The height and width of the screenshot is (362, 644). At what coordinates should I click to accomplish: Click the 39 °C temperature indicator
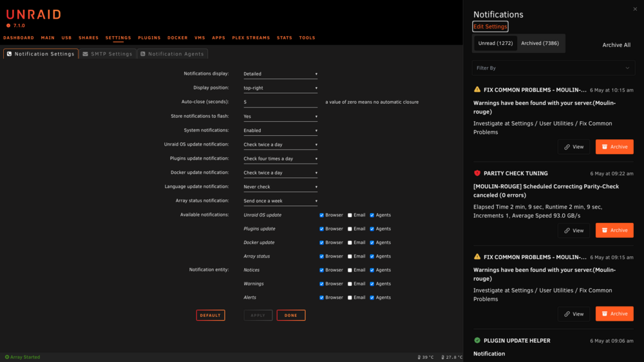tap(426, 357)
